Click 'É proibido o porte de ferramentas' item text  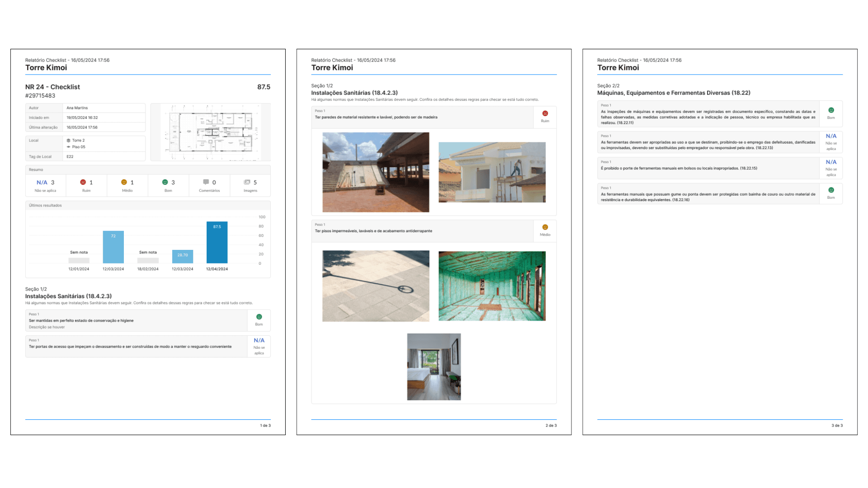pos(679,169)
